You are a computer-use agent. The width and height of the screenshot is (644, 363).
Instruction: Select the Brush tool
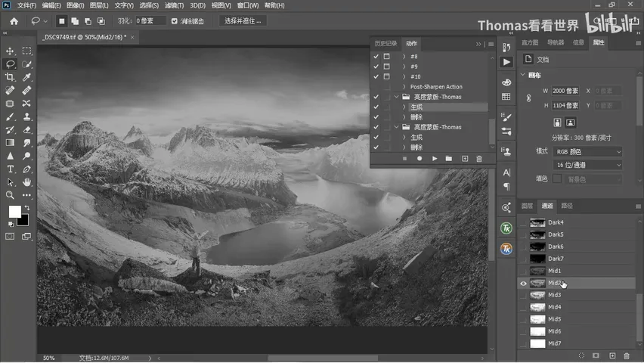tap(10, 116)
